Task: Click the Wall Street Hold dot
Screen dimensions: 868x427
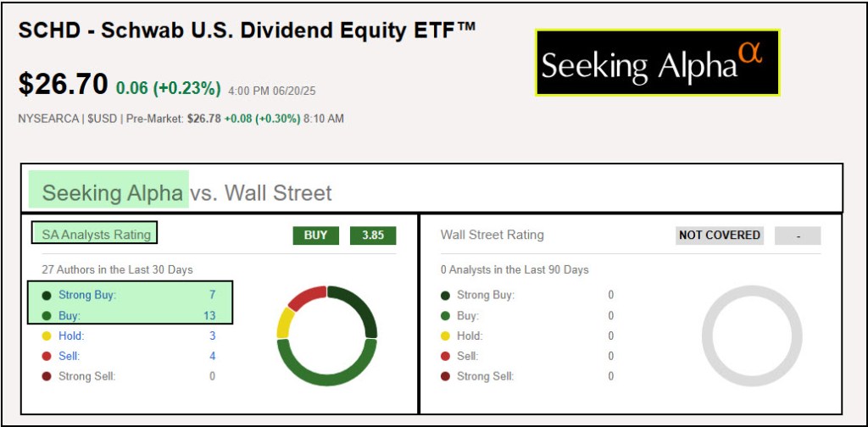Action: tap(445, 336)
